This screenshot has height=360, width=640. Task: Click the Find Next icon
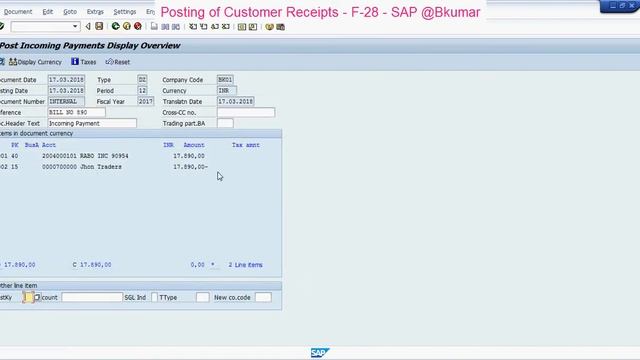pos(176,27)
